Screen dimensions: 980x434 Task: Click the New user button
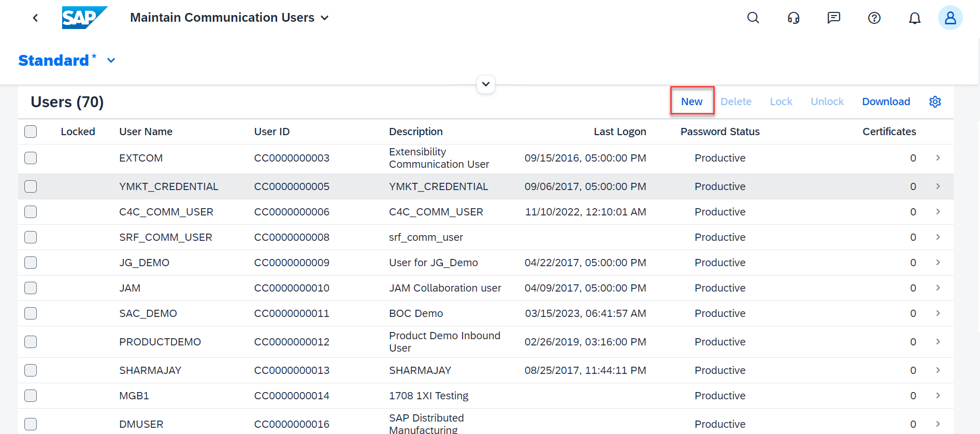coord(691,102)
